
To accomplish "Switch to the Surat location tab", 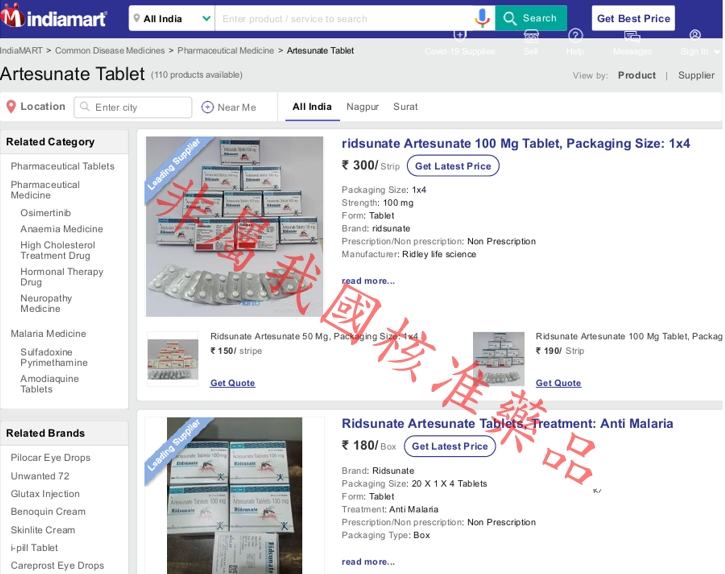I will tap(405, 107).
